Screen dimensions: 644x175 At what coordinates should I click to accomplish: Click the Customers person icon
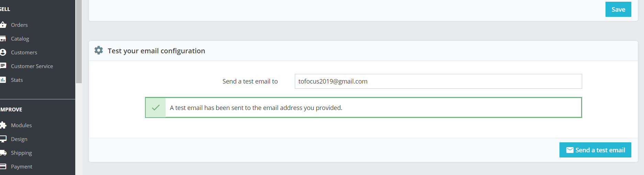click(x=3, y=52)
